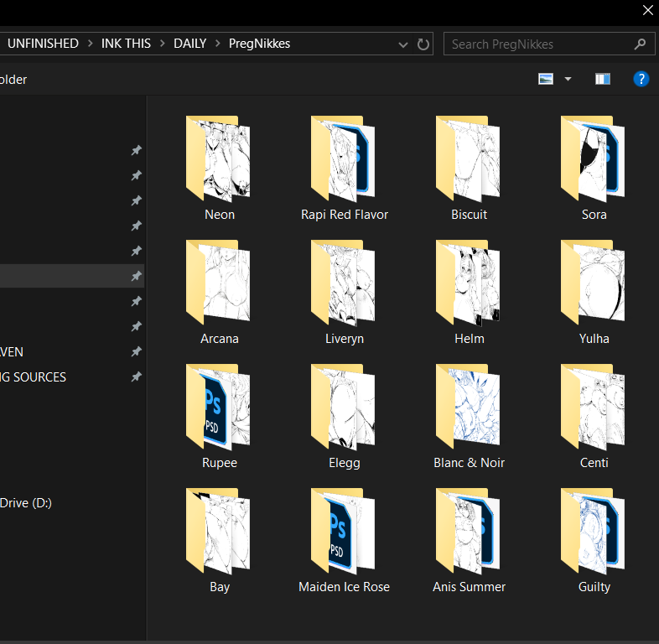The image size is (659, 644).
Task: Click the Neon folder name label
Action: click(220, 215)
